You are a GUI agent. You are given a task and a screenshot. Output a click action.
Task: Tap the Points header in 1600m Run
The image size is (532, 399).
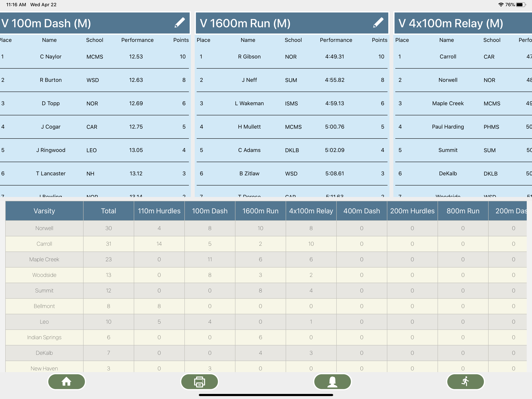point(380,40)
